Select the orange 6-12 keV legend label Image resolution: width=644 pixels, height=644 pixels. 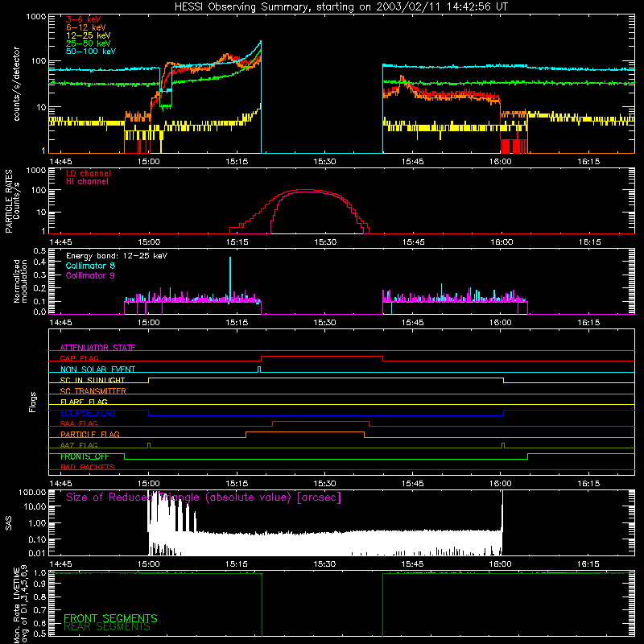pyautogui.click(x=86, y=27)
